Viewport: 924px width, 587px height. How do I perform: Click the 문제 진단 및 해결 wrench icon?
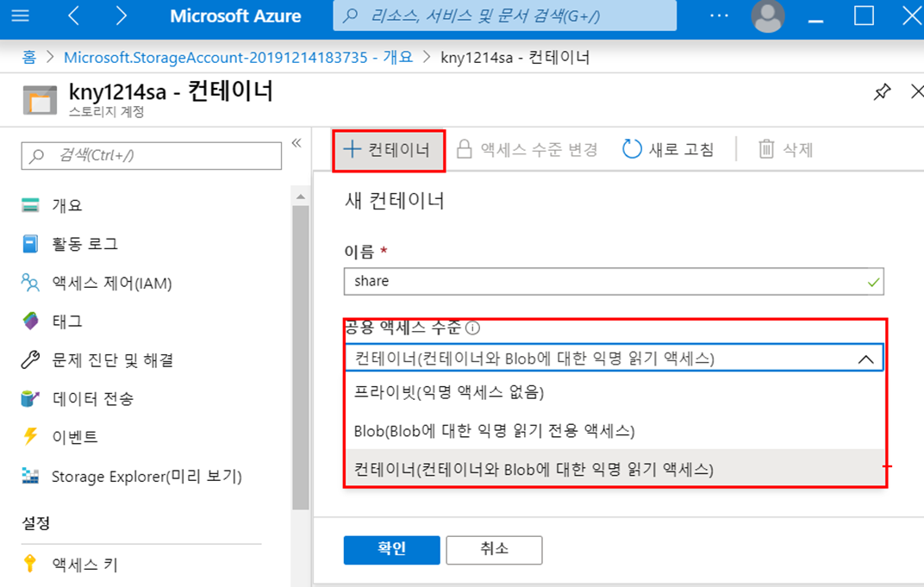coord(30,359)
